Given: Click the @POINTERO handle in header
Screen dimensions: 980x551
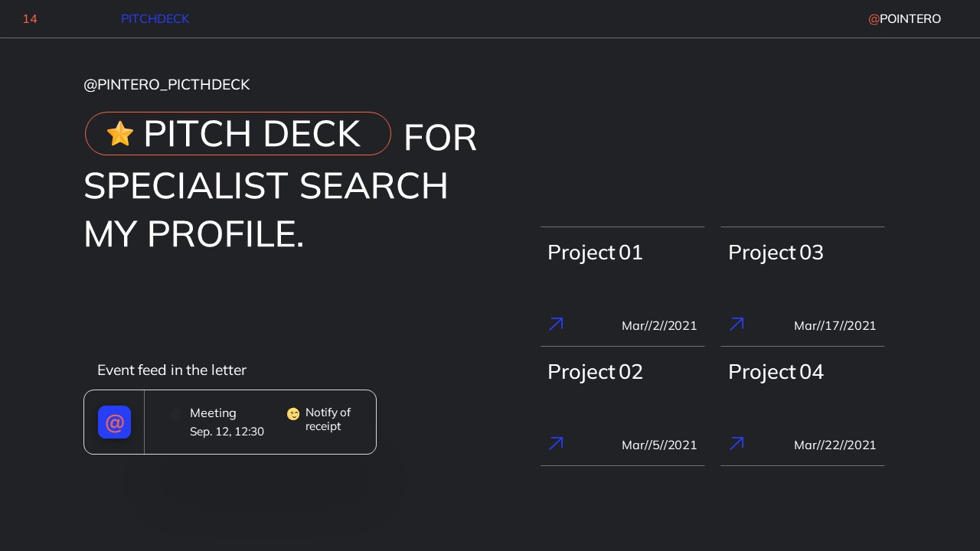Looking at the screenshot, I should point(904,19).
